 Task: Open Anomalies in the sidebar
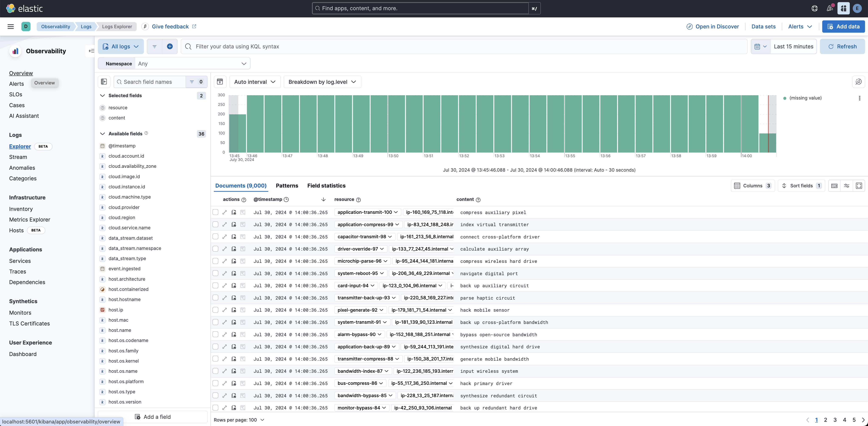point(22,168)
